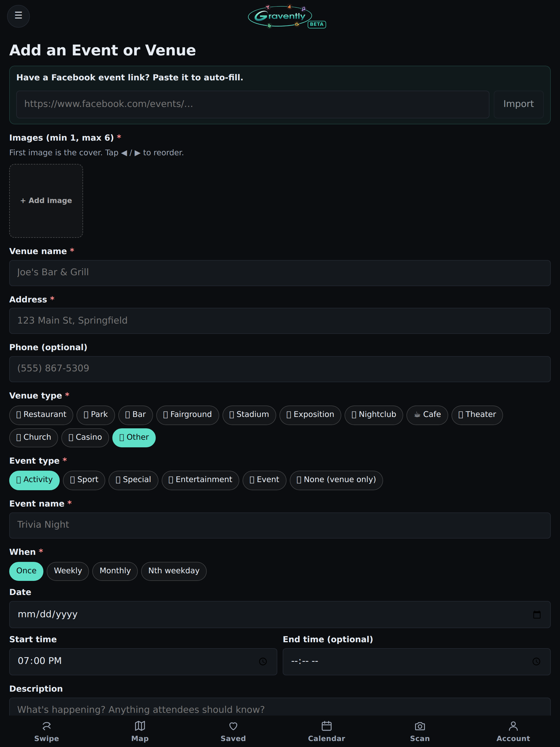Viewport: 560px width, 747px height.
Task: Select the Sport event type
Action: click(84, 480)
